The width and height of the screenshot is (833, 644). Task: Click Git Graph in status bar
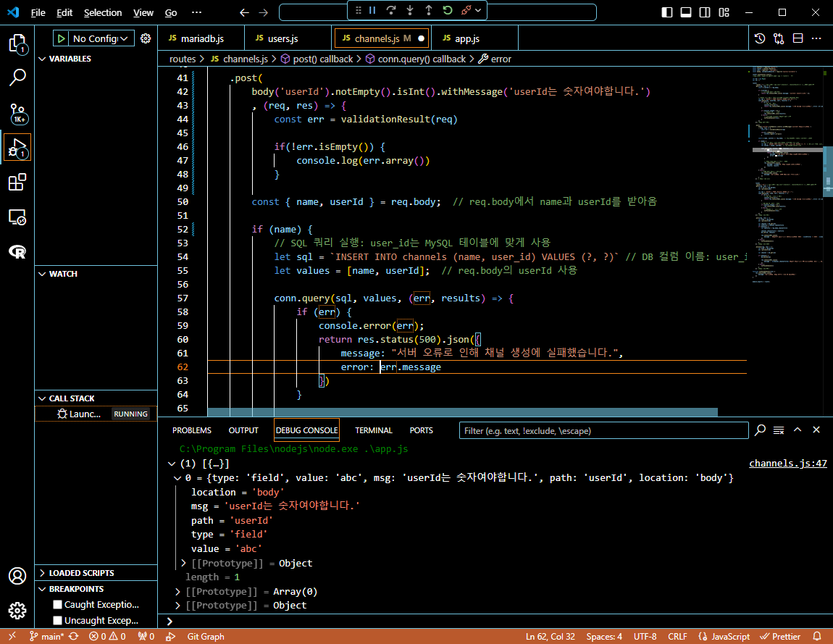(206, 637)
